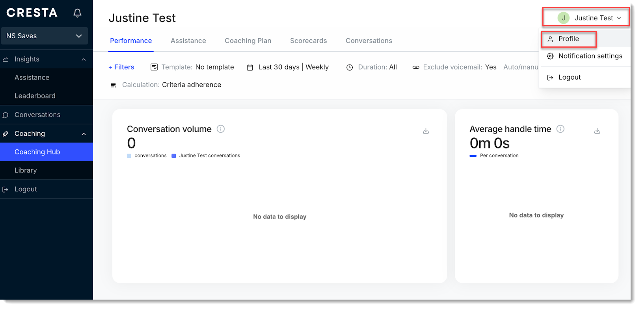Click the Notification settings gear icon
This screenshot has width=644, height=313.
[x=550, y=56]
